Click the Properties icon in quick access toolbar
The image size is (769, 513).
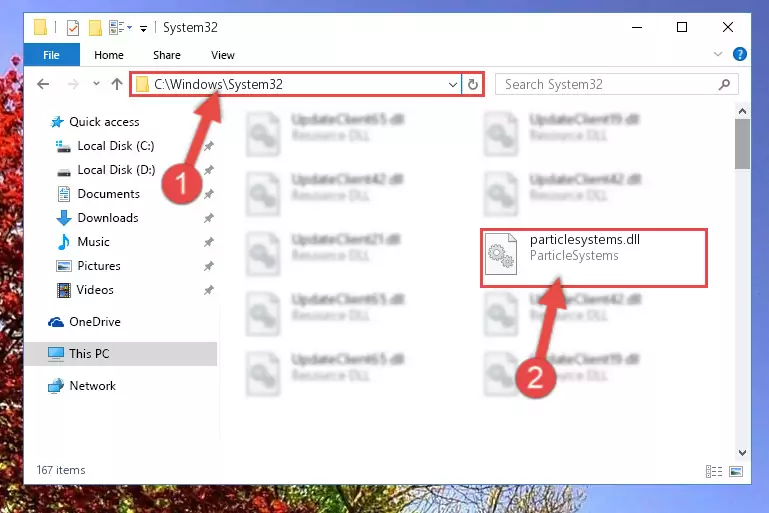click(73, 27)
